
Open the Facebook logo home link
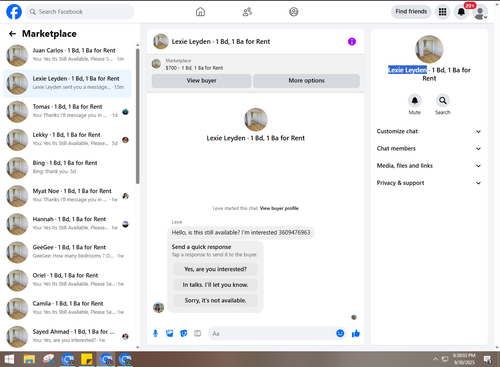(x=14, y=12)
